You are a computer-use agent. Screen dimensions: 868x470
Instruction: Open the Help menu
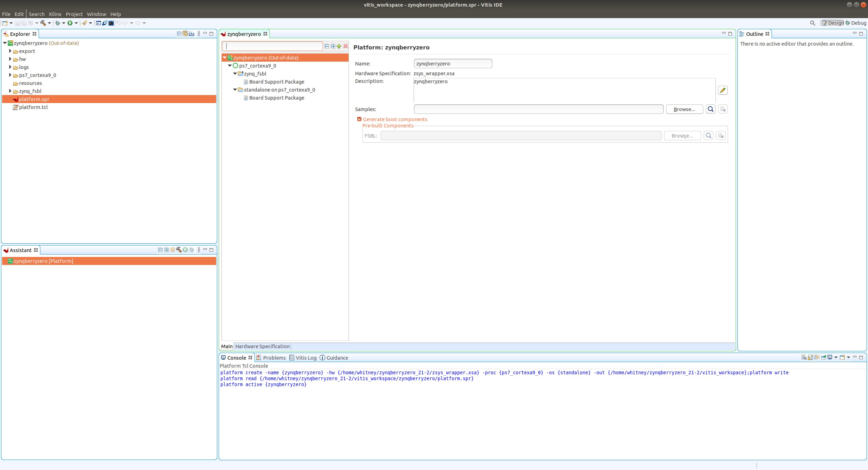116,14
